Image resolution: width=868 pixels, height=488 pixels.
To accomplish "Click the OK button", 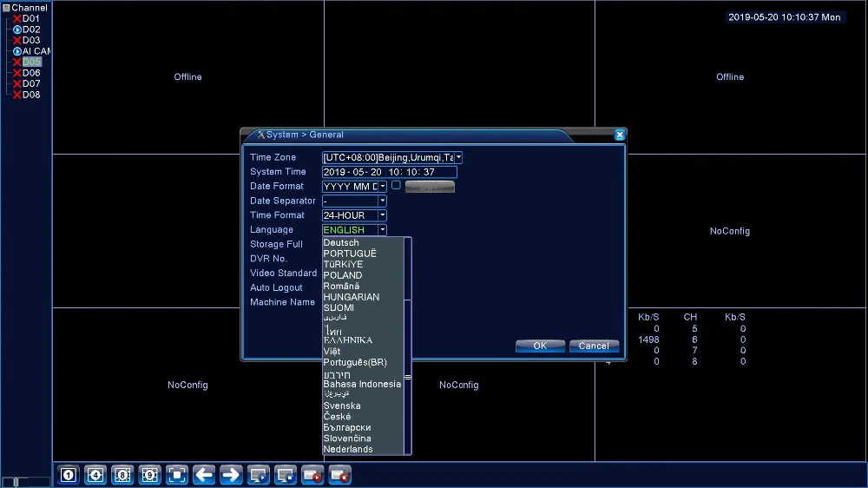I will pos(540,346).
